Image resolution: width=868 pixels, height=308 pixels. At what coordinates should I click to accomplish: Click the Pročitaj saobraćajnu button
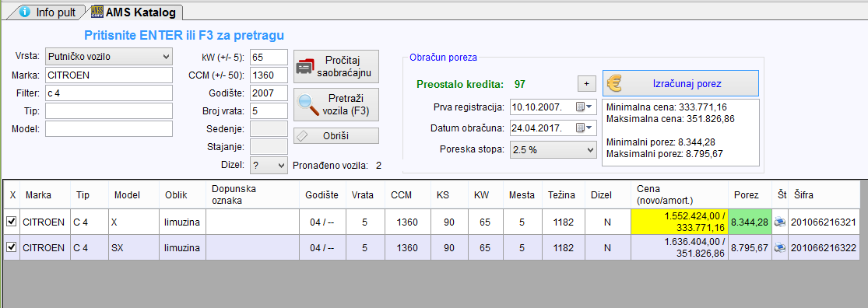click(336, 66)
